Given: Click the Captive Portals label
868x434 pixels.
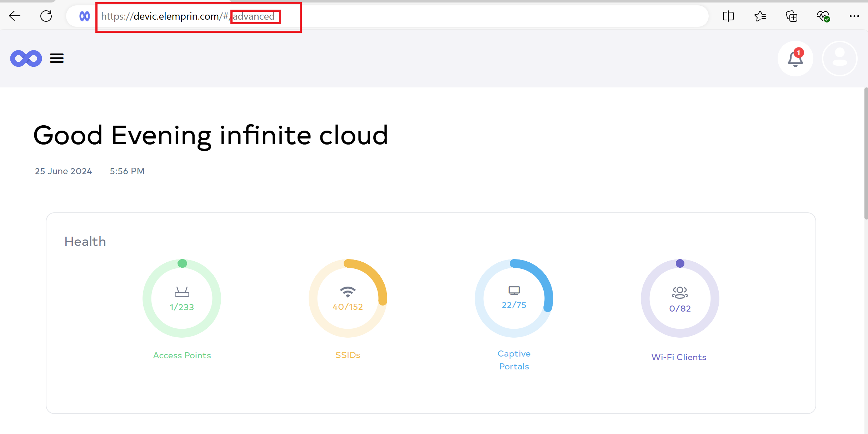Looking at the screenshot, I should coord(514,360).
